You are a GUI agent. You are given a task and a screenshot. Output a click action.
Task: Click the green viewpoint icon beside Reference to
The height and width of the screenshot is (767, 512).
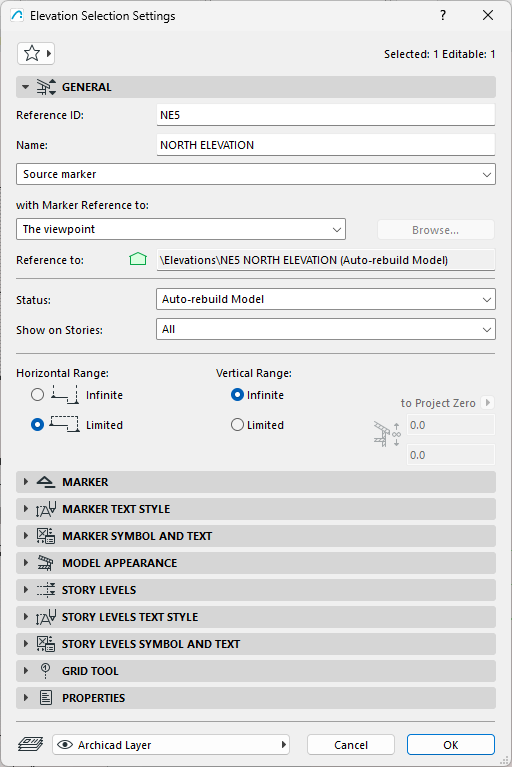138,259
